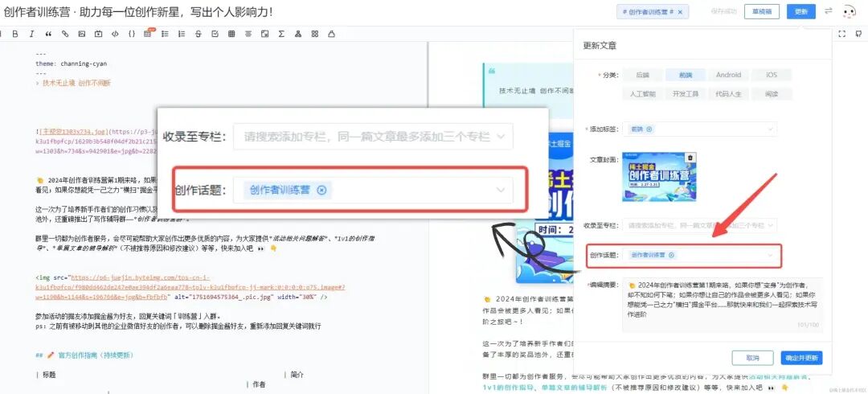Viewport: 868px width, 394px height.
Task: Insert code block with curly braces icon
Action: pyautogui.click(x=131, y=35)
